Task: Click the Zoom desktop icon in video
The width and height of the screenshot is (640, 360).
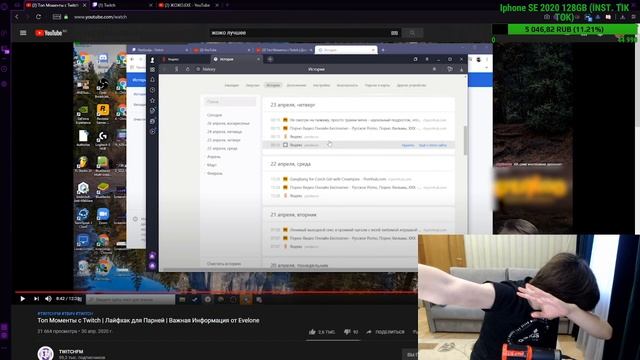Action: pos(103,216)
